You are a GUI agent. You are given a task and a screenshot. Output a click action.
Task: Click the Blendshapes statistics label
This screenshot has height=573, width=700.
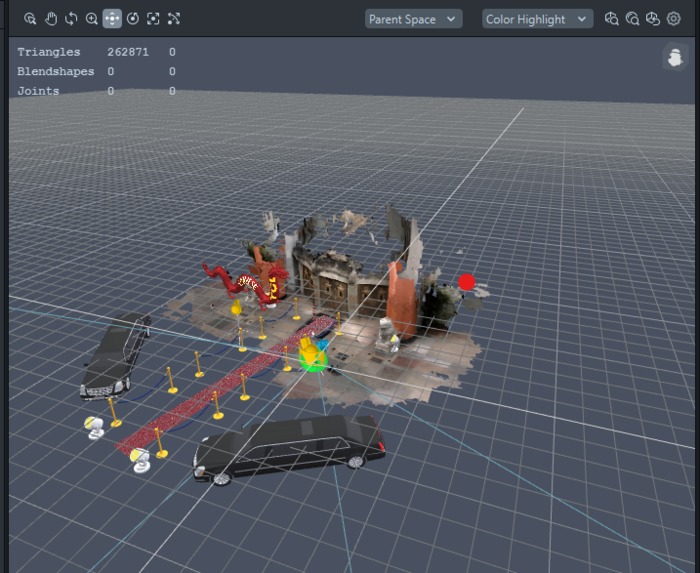56,72
